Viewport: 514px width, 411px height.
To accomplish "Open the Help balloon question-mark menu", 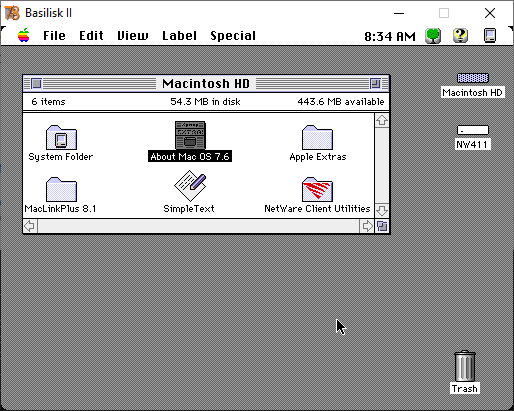I will coord(460,35).
